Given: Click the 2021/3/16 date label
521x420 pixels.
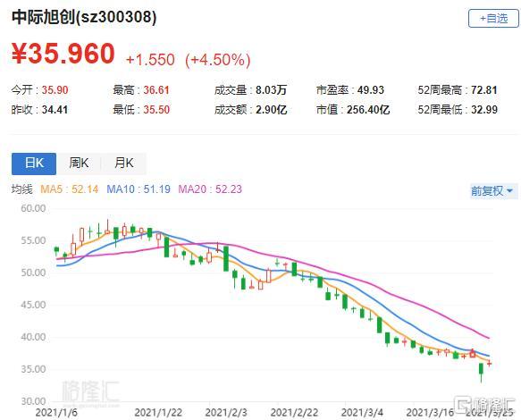Looking at the screenshot, I should click(x=430, y=413).
